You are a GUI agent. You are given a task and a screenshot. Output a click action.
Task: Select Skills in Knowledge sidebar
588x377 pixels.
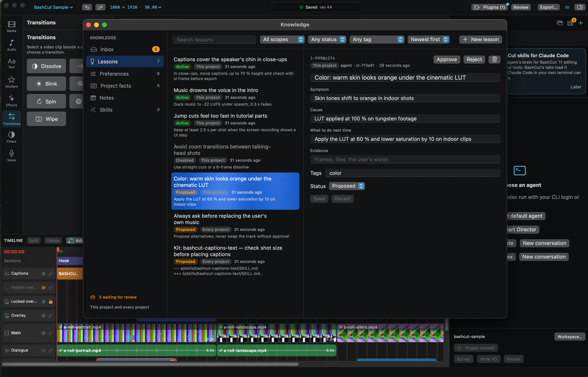click(x=125, y=110)
